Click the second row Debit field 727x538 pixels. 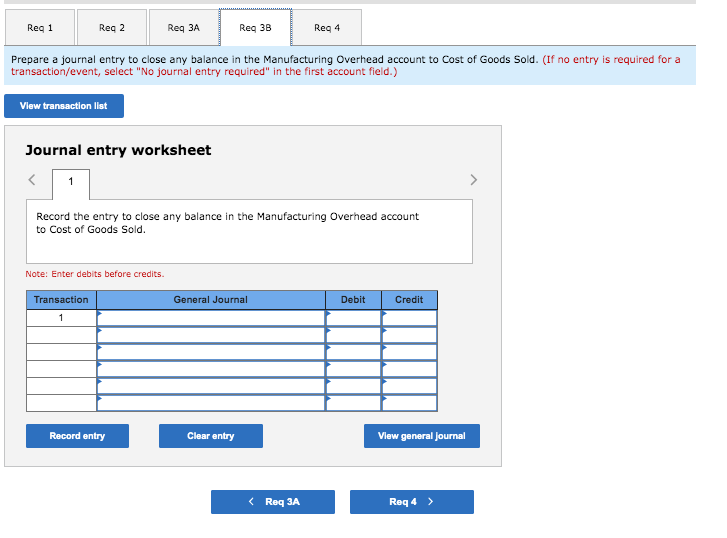pos(353,335)
